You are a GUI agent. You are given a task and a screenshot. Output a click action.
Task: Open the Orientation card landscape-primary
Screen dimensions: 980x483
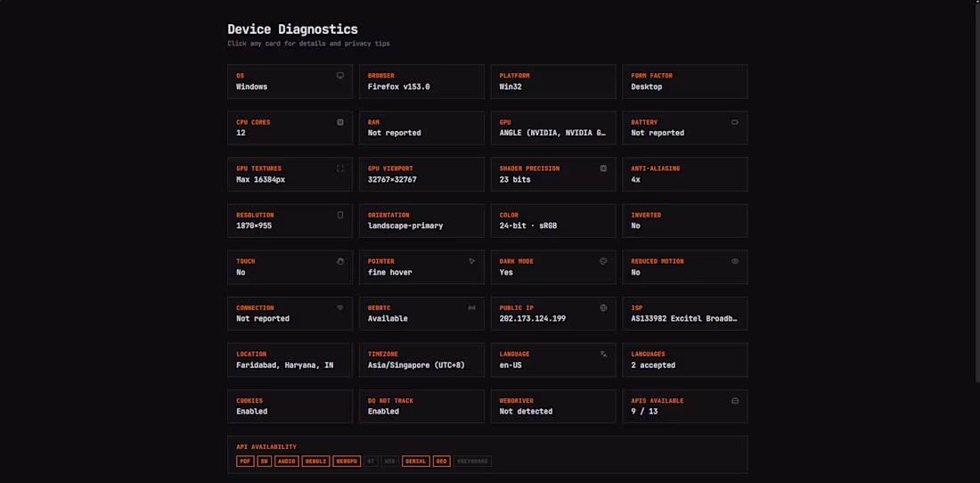point(422,221)
